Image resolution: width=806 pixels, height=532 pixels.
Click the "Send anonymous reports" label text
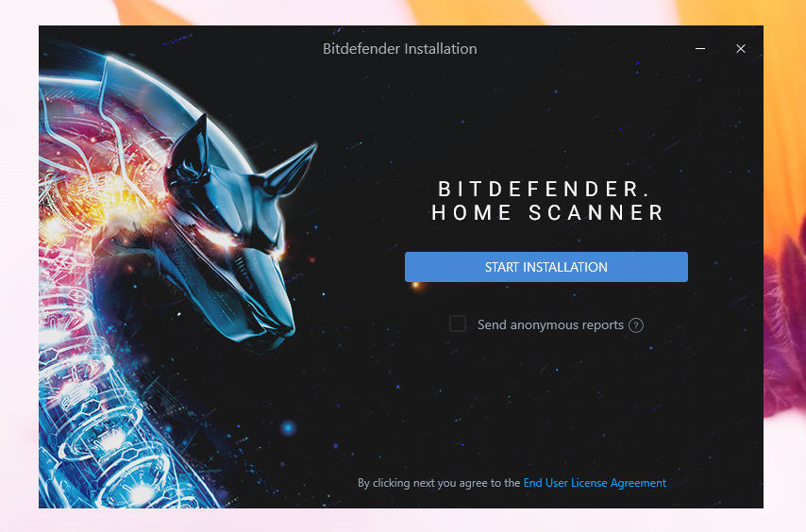tap(550, 325)
